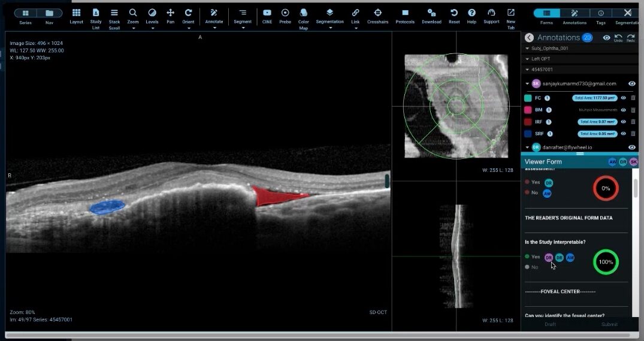Hide the IRF annotation
644x341 pixels.
623,122
